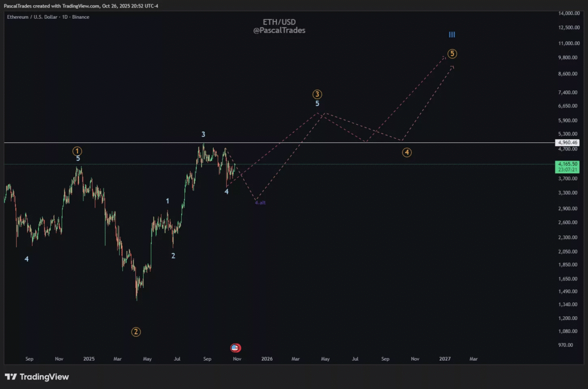Open the US flag economic event marker

[236, 348]
